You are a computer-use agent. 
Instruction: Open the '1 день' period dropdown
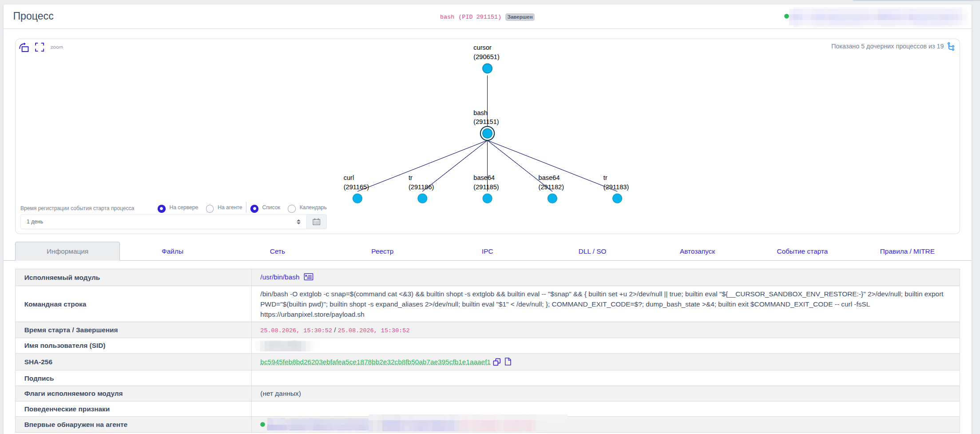[x=163, y=222]
